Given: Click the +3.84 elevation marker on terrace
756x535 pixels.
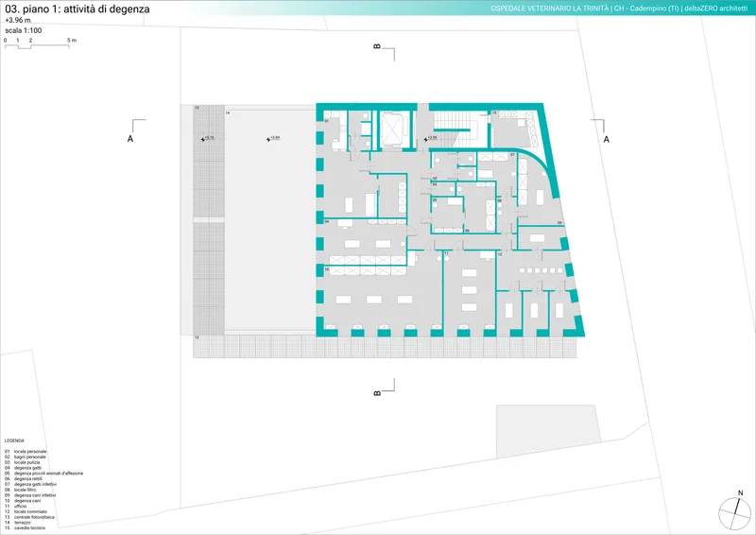Looking at the screenshot, I should 272,139.
